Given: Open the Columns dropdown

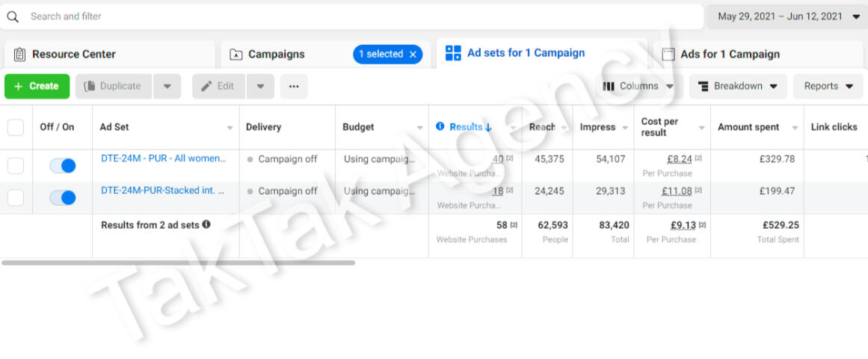Looking at the screenshot, I should click(638, 87).
